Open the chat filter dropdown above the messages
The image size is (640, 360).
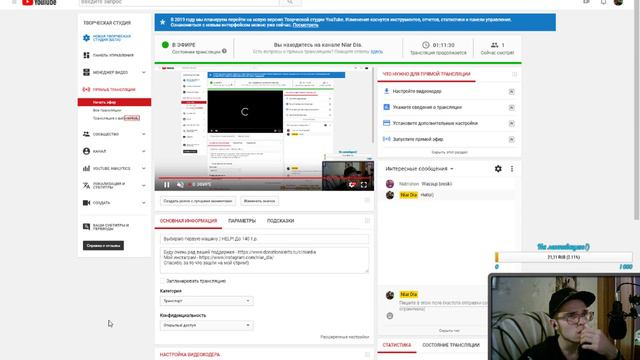[420, 169]
